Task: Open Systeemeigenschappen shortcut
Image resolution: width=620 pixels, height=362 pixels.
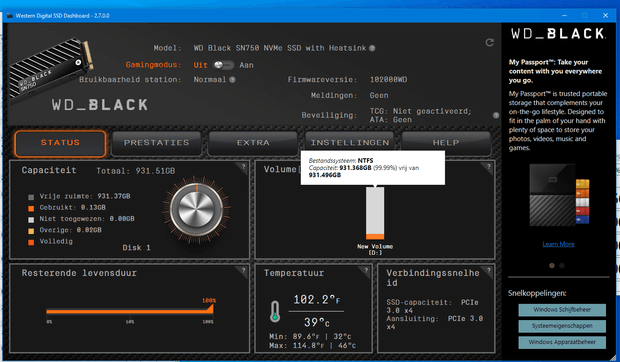Action: coord(562,326)
